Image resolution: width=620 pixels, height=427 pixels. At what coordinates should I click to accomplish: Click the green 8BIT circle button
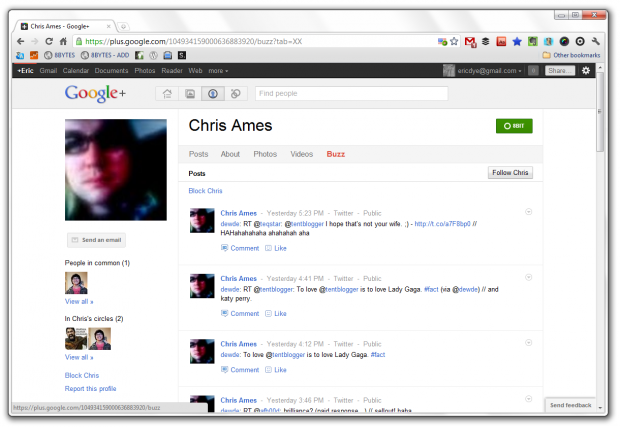514,126
